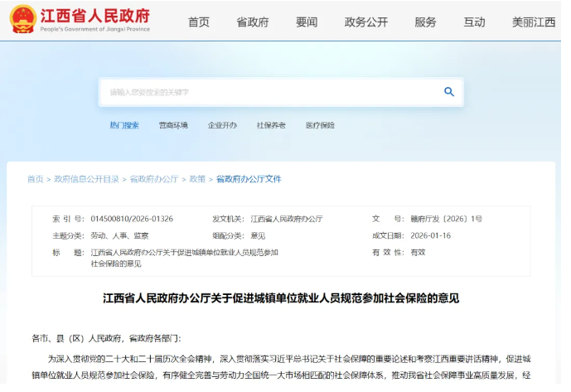The image size is (571, 392).
Task: Click the national emblem logo icon
Action: (x=23, y=20)
